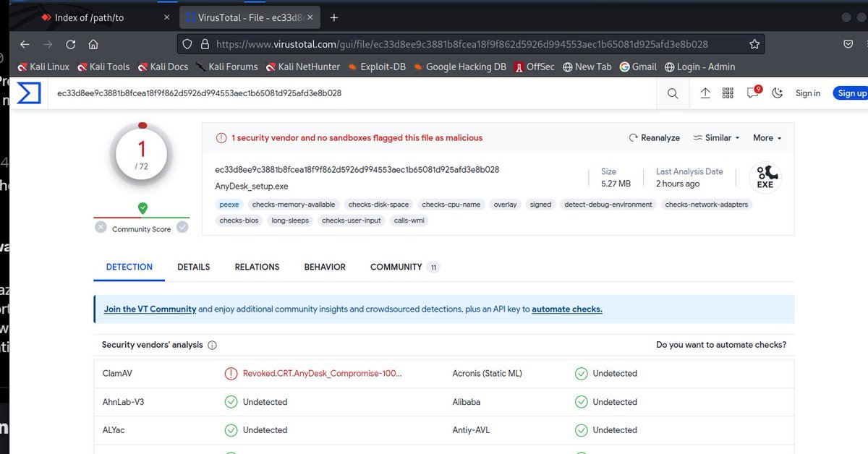Click the Sign up button

[x=850, y=93]
